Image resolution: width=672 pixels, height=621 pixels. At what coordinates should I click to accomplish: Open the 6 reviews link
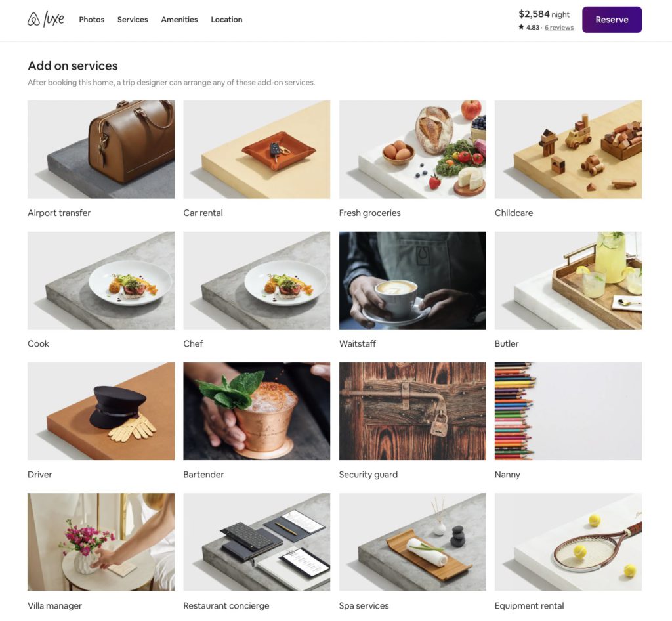pyautogui.click(x=559, y=28)
